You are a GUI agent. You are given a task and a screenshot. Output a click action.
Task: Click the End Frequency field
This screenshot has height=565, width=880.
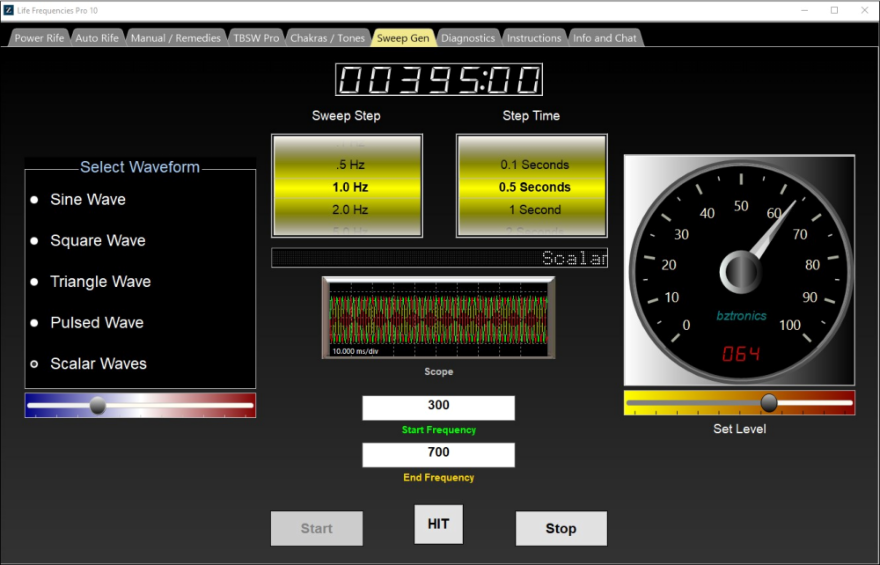(x=438, y=454)
